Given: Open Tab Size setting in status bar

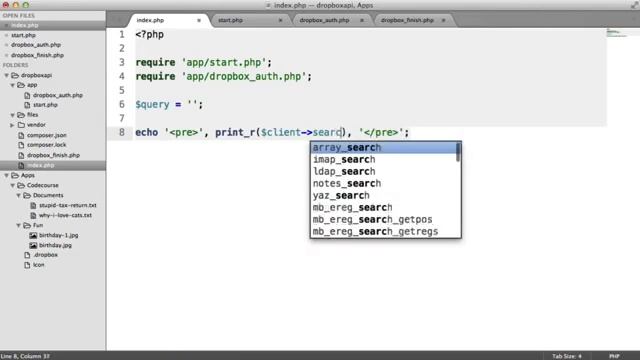Looking at the screenshot, I should 567,356.
